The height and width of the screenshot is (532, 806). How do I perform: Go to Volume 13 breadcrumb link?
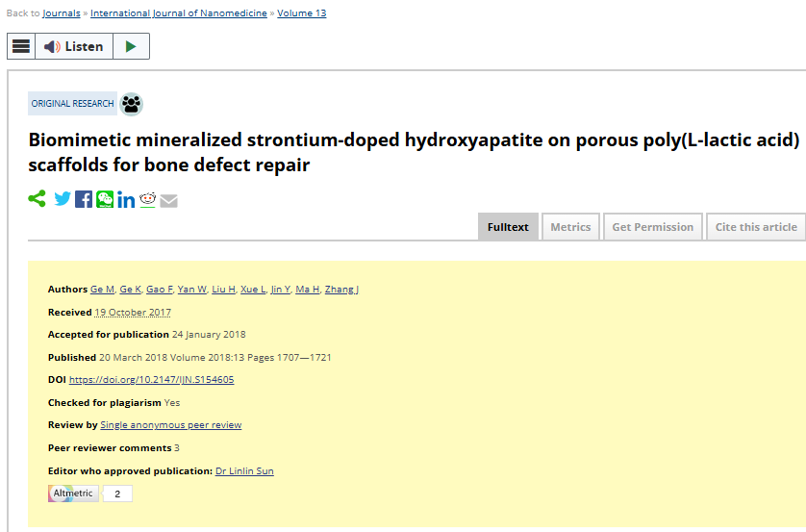(x=302, y=13)
